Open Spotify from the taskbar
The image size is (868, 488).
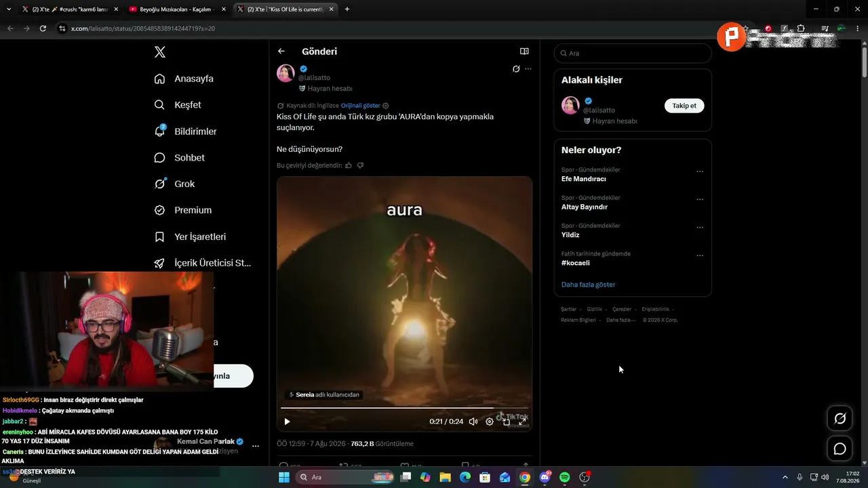coord(565,477)
